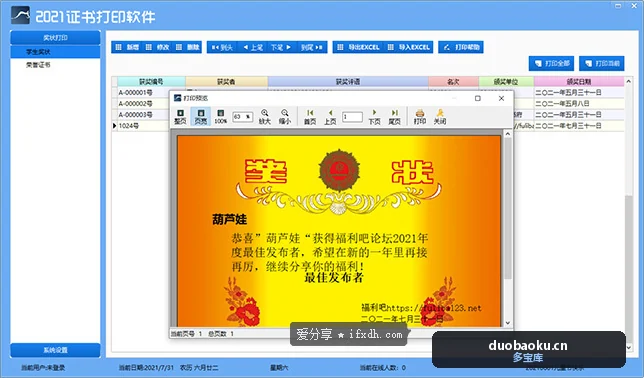Click the 修改 edit record button
This screenshot has width=644, height=378.
[157, 47]
